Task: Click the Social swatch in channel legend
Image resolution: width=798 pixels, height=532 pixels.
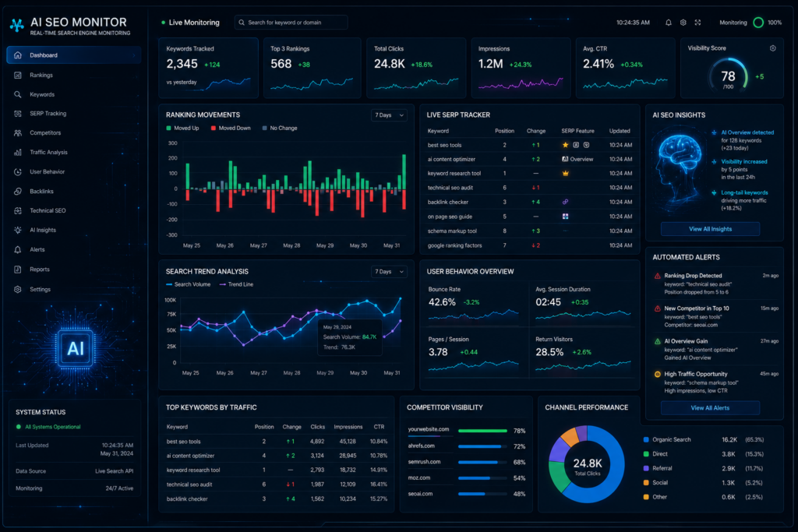Action: coord(646,483)
